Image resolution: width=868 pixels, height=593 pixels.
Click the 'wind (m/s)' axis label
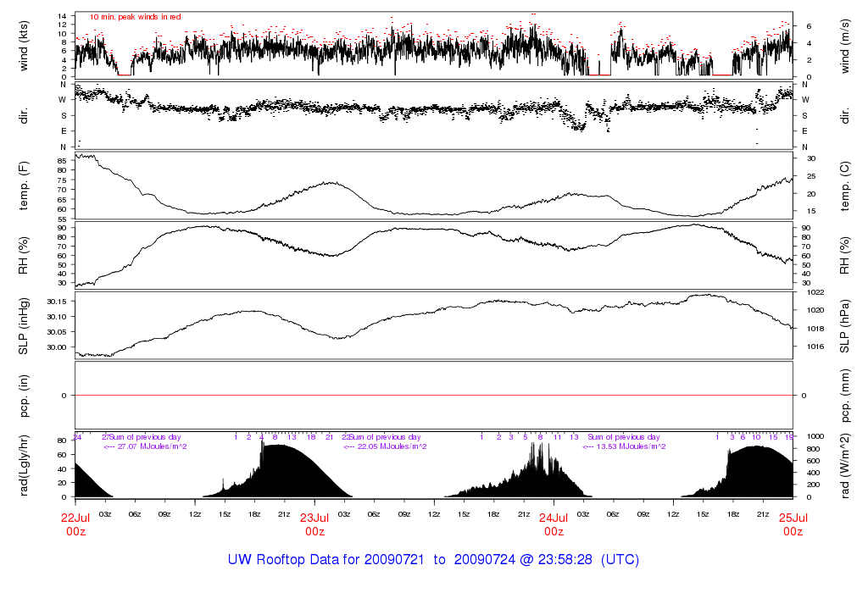pos(845,46)
